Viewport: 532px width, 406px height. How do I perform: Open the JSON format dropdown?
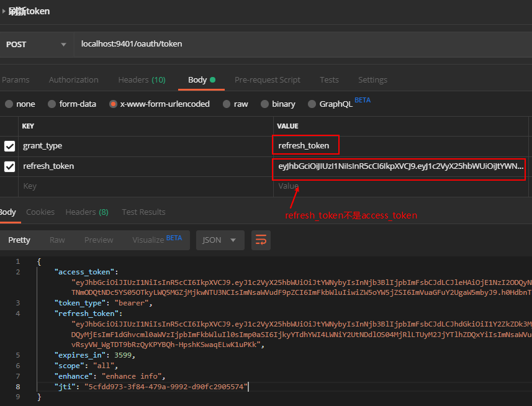pyautogui.click(x=220, y=240)
